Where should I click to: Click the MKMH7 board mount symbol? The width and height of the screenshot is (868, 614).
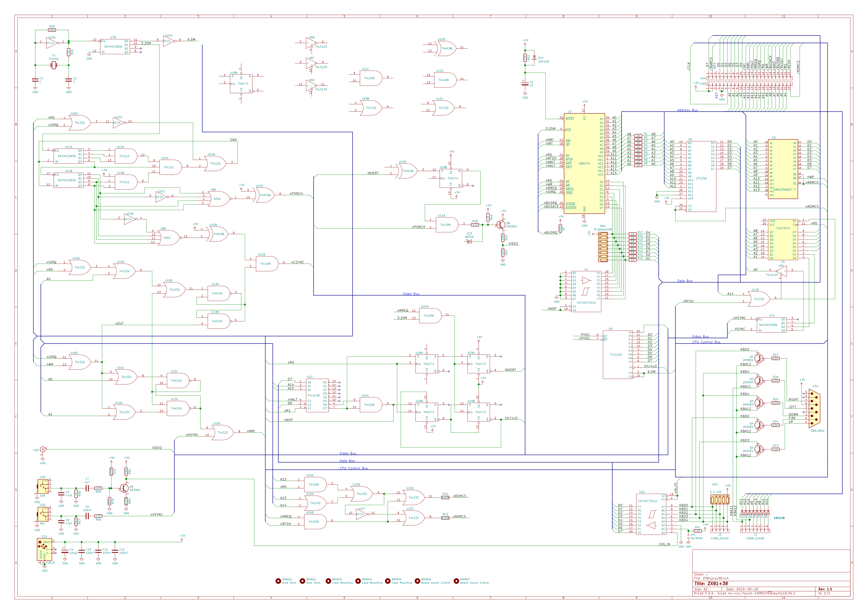(x=456, y=581)
